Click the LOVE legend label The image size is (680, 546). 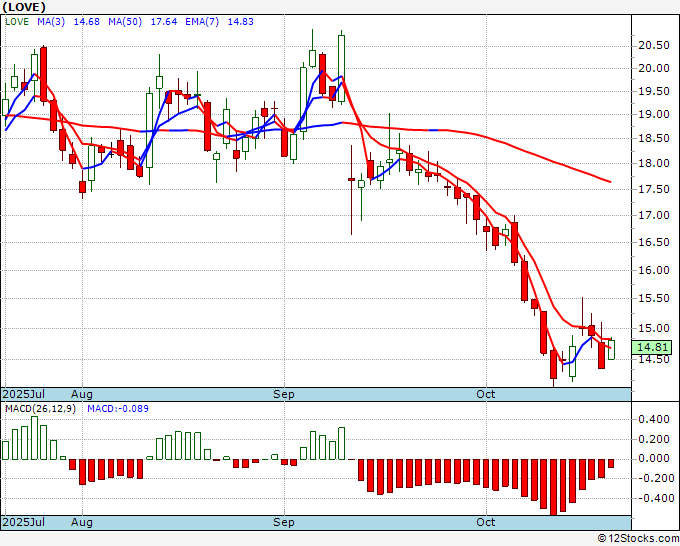(17, 22)
